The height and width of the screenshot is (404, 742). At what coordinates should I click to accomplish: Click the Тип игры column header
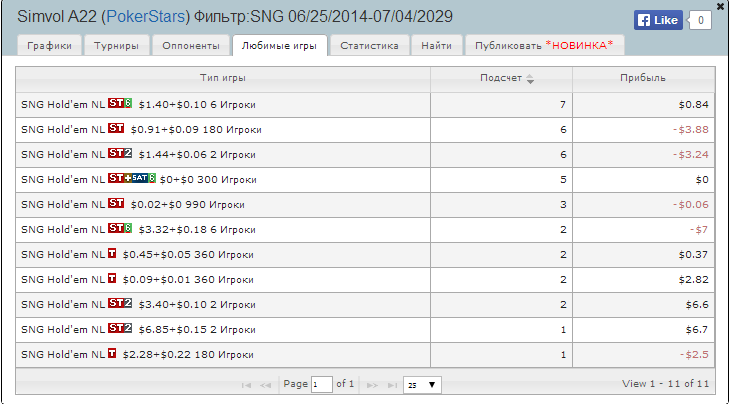(x=223, y=79)
